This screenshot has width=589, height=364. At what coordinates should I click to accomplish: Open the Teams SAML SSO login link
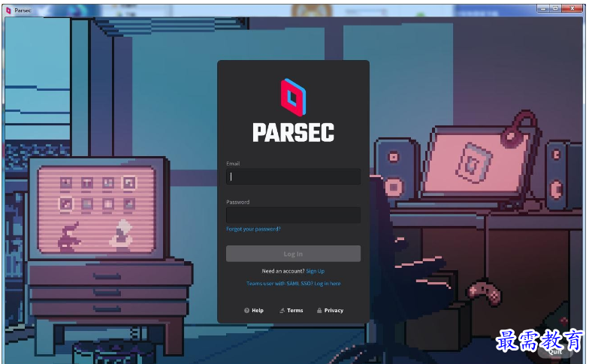click(293, 284)
